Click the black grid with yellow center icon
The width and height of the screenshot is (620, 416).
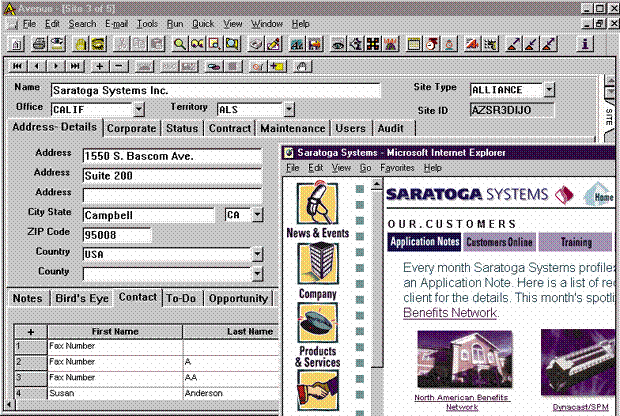click(x=373, y=44)
